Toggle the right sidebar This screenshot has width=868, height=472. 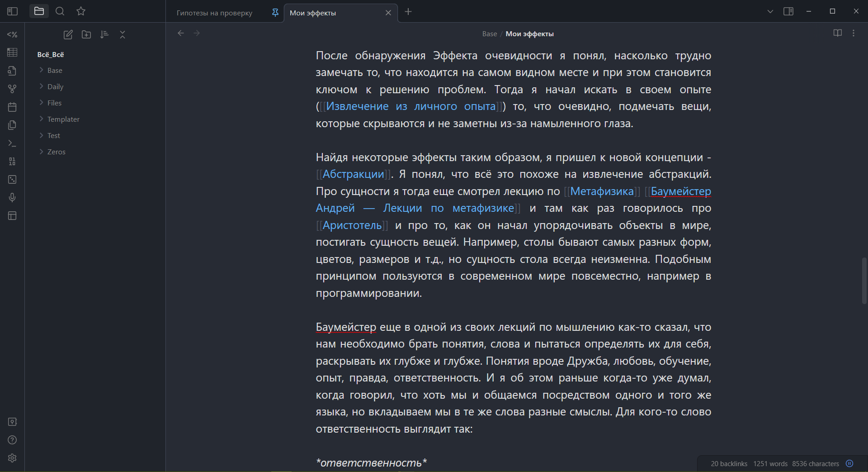tap(788, 11)
